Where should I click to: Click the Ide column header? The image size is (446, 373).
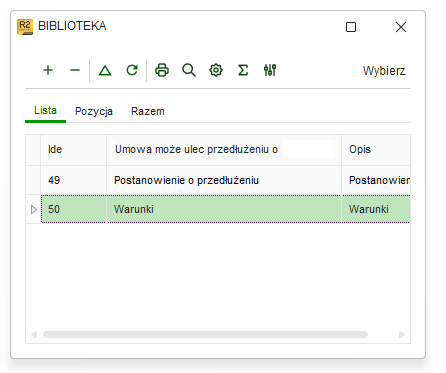click(x=73, y=149)
